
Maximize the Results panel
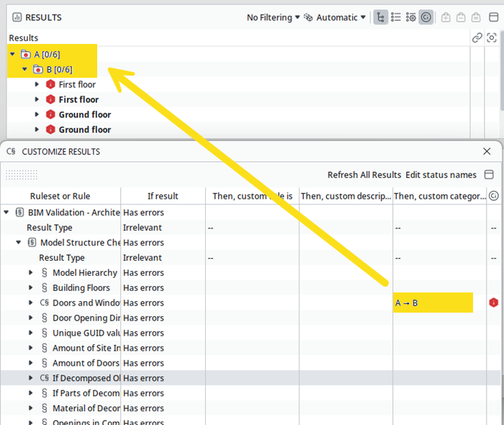(x=494, y=17)
